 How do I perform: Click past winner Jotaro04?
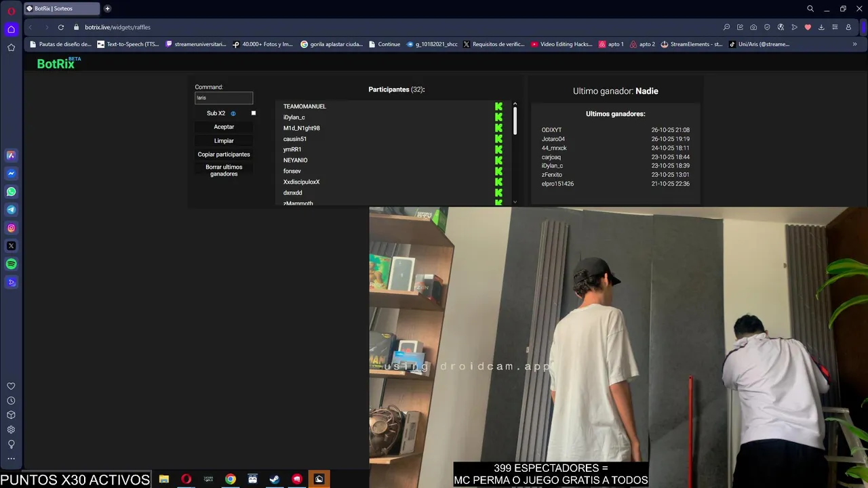553,139
